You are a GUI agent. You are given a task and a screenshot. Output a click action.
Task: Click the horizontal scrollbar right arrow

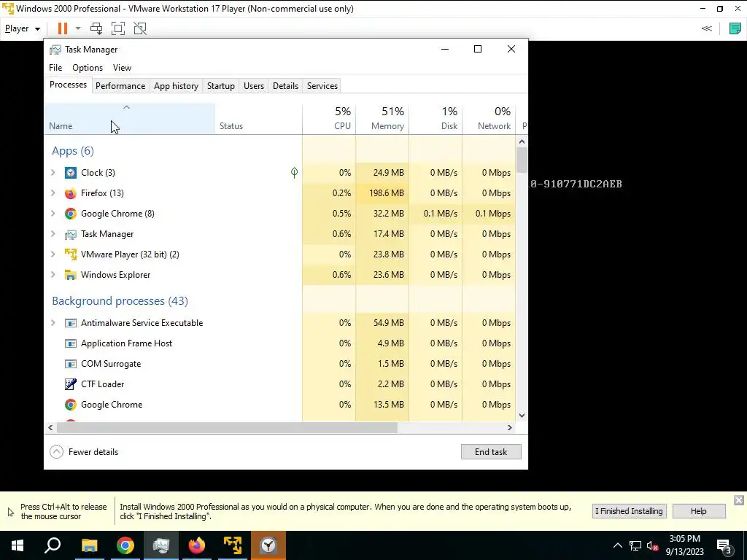[510, 427]
